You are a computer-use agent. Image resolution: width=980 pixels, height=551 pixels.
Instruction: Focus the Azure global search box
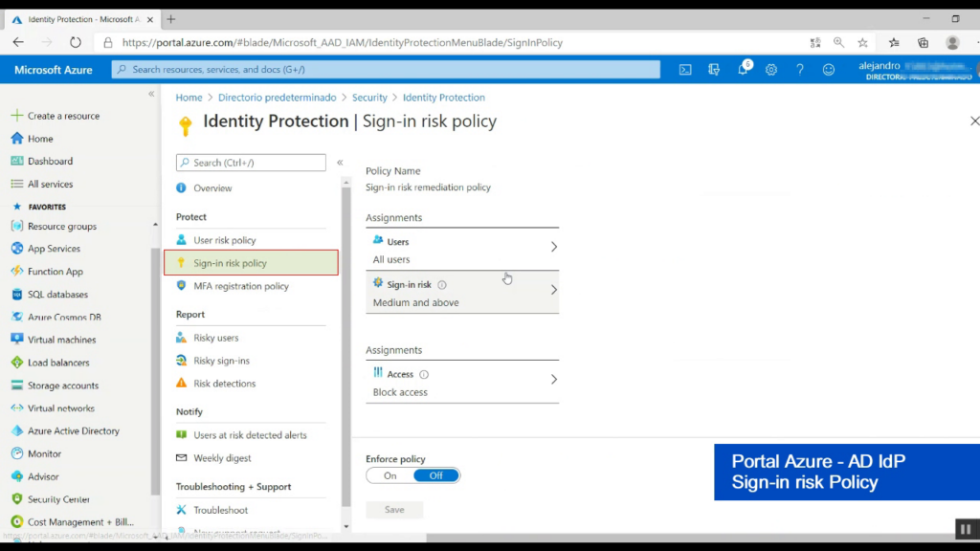click(386, 69)
